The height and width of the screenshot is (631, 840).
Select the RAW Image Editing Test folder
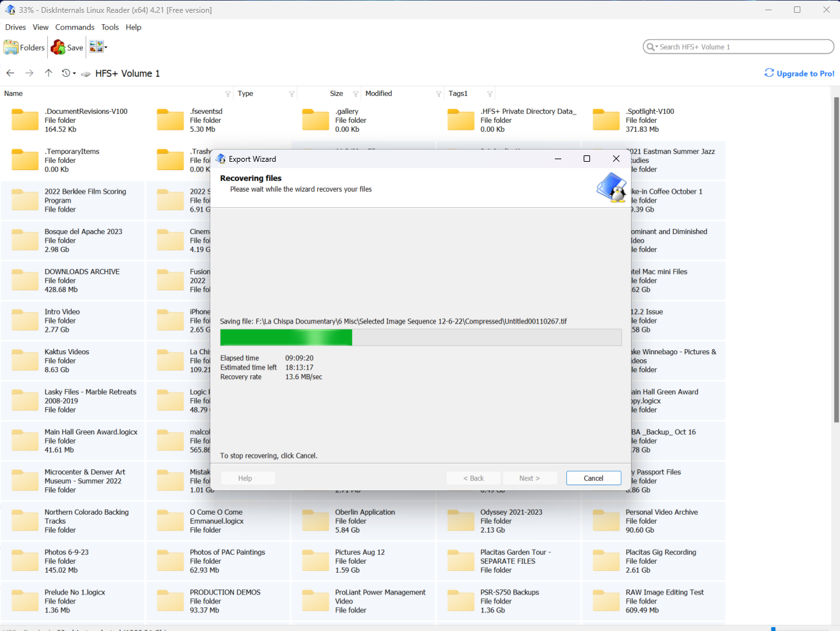click(x=653, y=601)
